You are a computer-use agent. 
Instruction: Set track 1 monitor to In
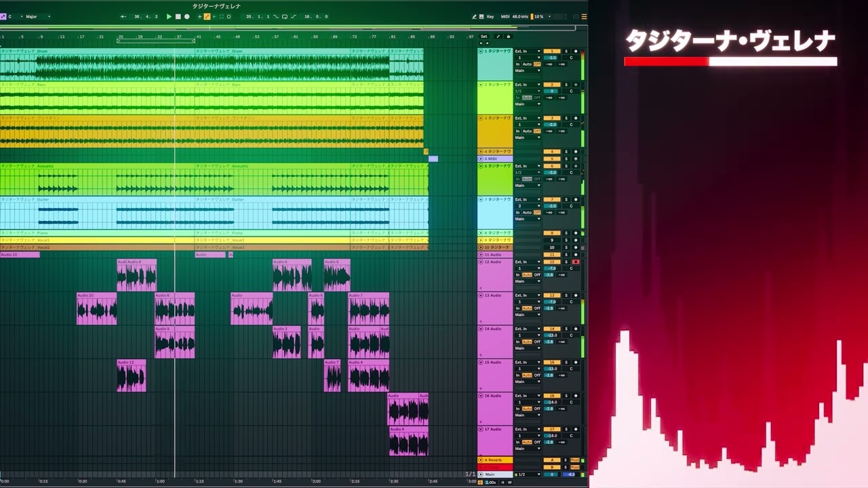(517, 64)
